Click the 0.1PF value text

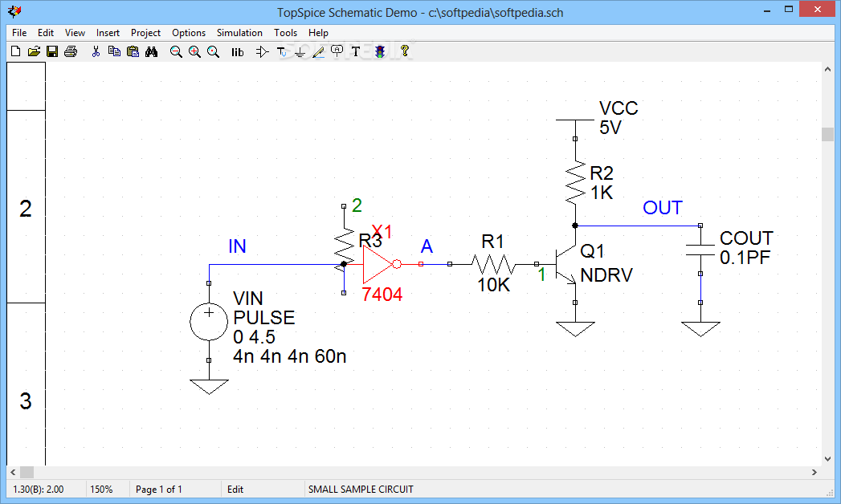coord(745,258)
